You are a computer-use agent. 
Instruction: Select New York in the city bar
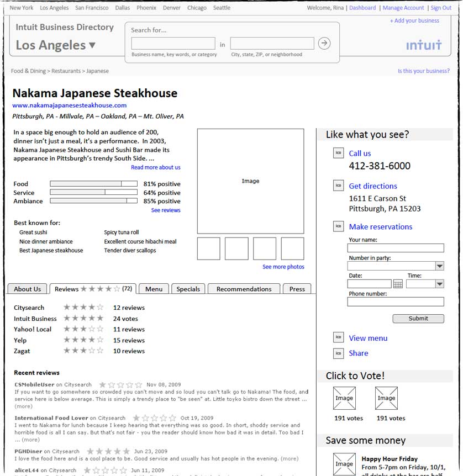pyautogui.click(x=22, y=8)
